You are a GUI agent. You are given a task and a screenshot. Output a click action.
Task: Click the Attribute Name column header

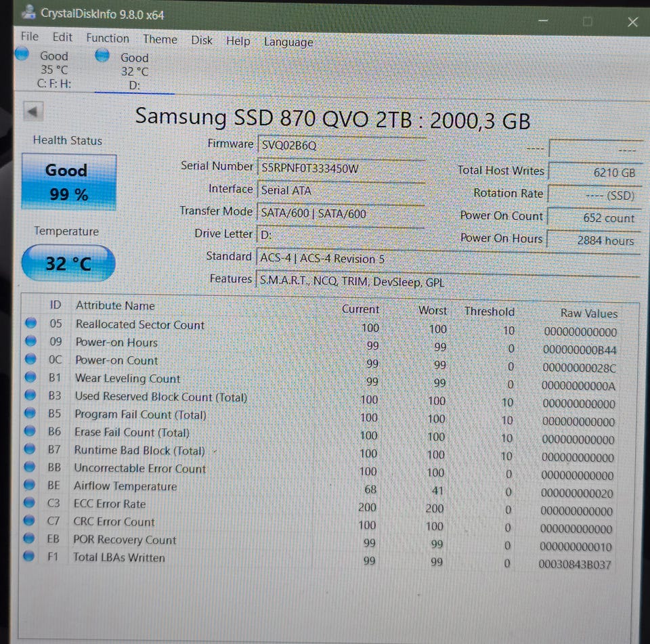pyautogui.click(x=115, y=305)
